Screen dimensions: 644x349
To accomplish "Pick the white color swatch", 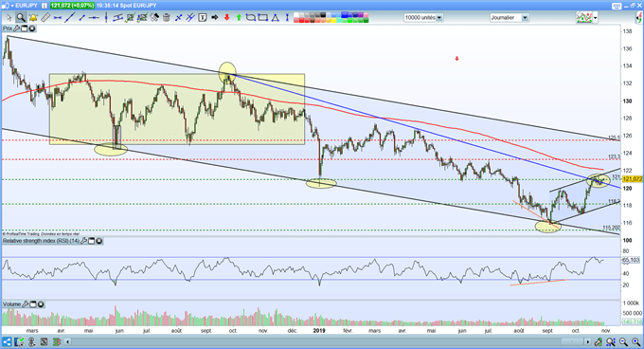I will coord(296,15).
